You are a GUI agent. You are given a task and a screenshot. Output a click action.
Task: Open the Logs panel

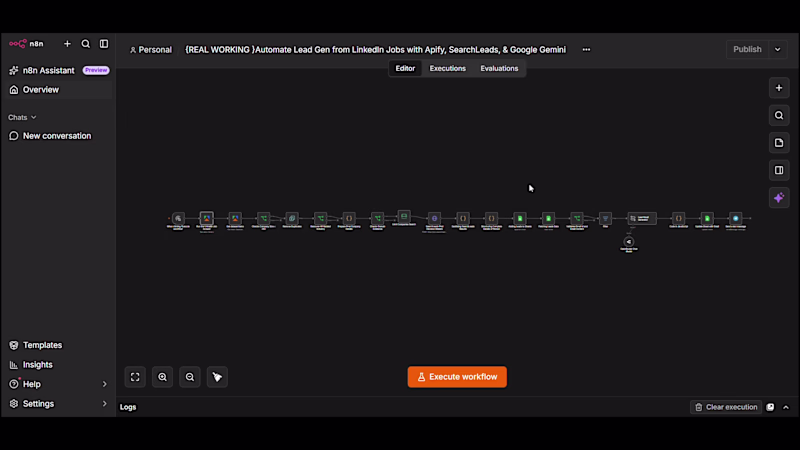coord(128,407)
